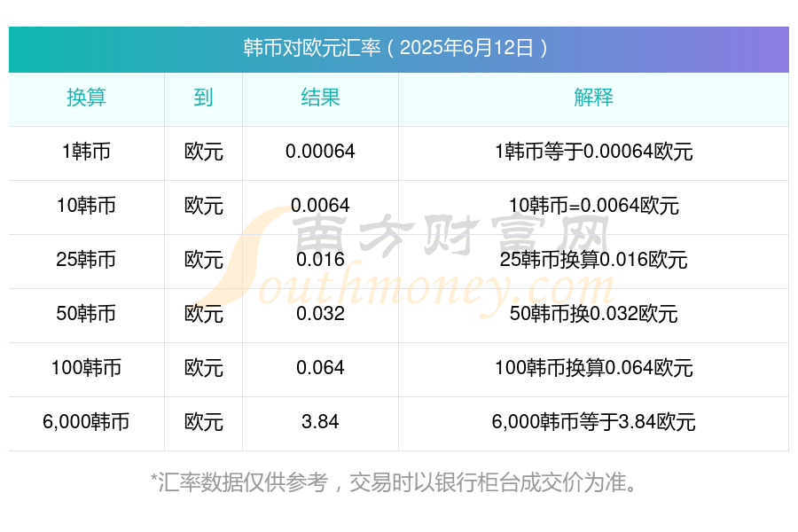Click the disclaimer starting with *汇率数据仅供参考
Viewport: 798px width, 532px height.
[x=394, y=482]
